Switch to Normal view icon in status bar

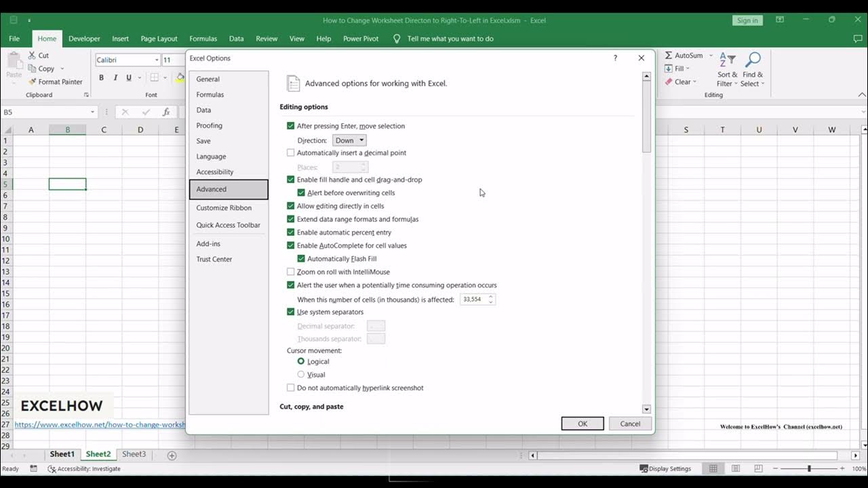[713, 468]
